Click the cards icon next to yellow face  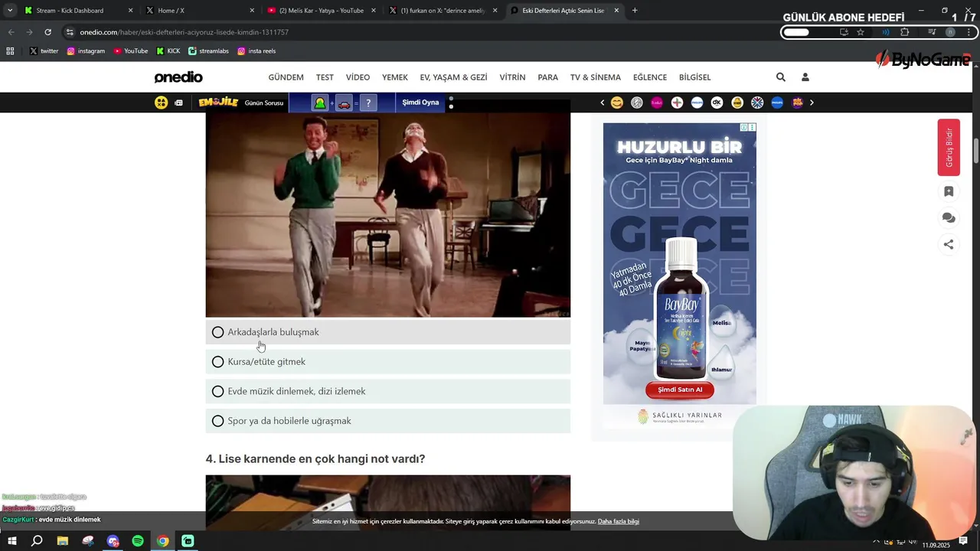point(178,103)
